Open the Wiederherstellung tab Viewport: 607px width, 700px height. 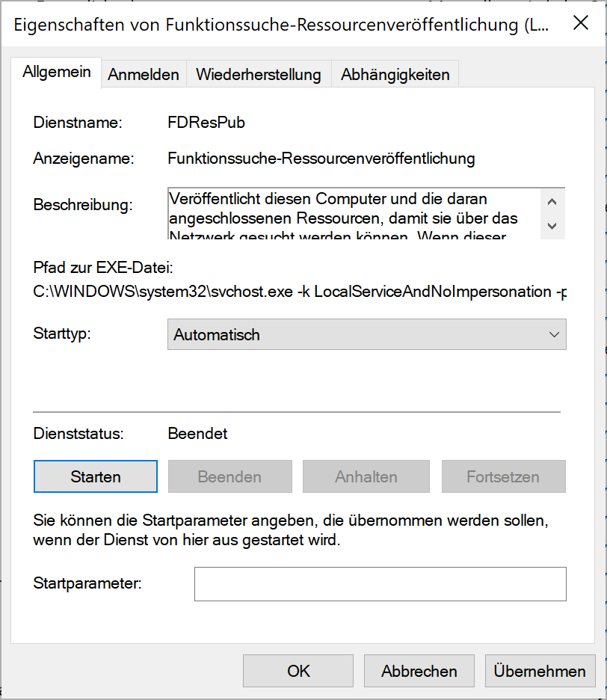pyautogui.click(x=259, y=73)
